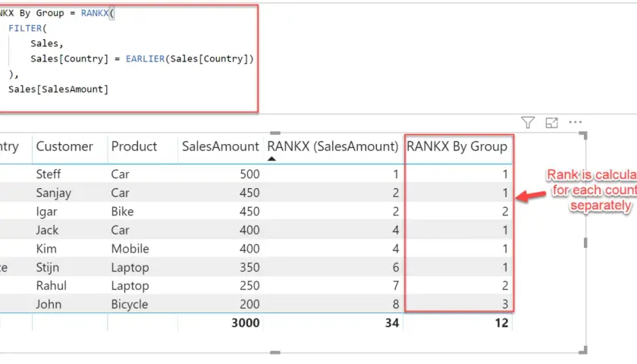Click the SalesAmount value 350
Screen dimensions: 637x364
pos(249,267)
